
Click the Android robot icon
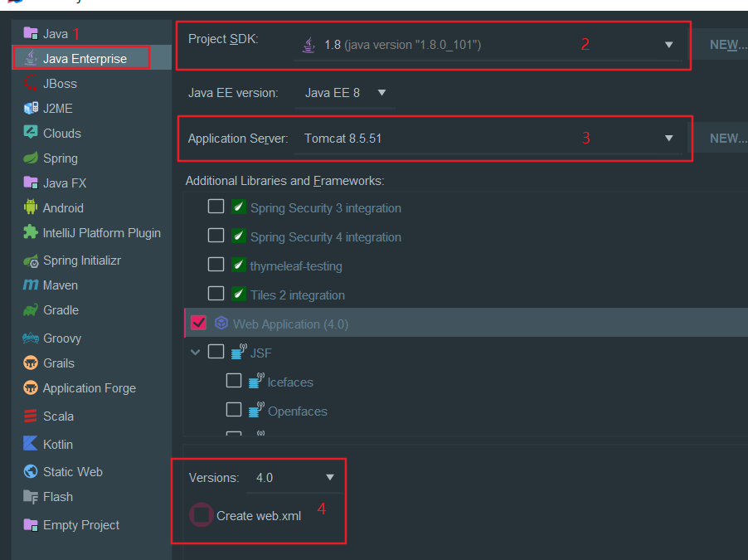pyautogui.click(x=31, y=207)
